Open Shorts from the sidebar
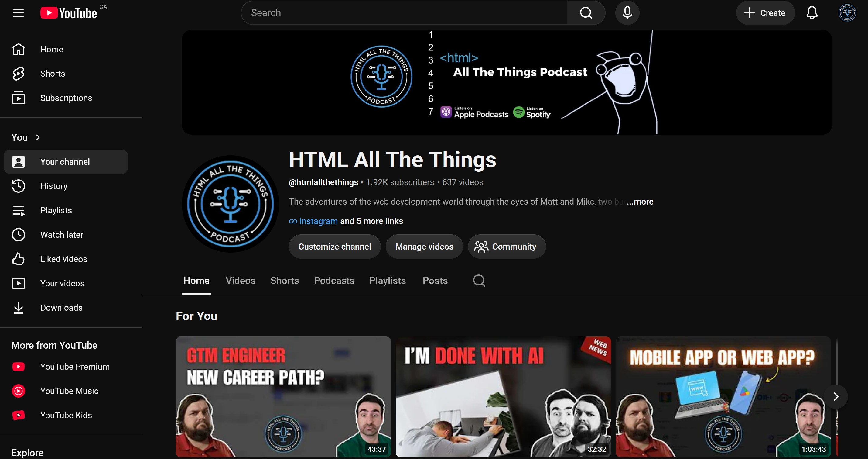868x459 pixels. [66, 74]
